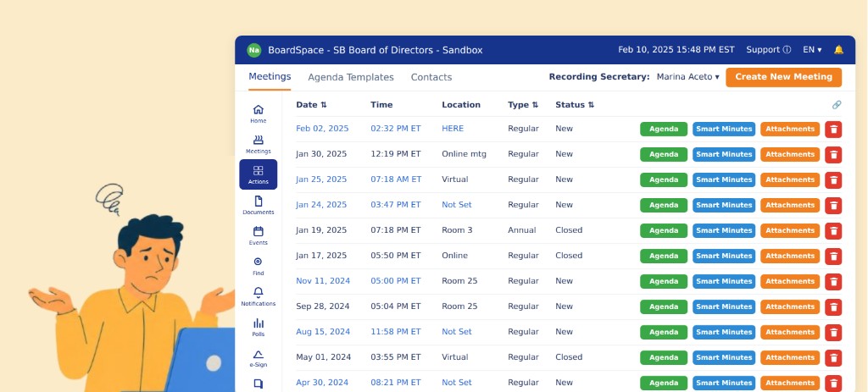Open Home from the sidebar
Viewport: 868px width, 392px height.
coord(258,113)
